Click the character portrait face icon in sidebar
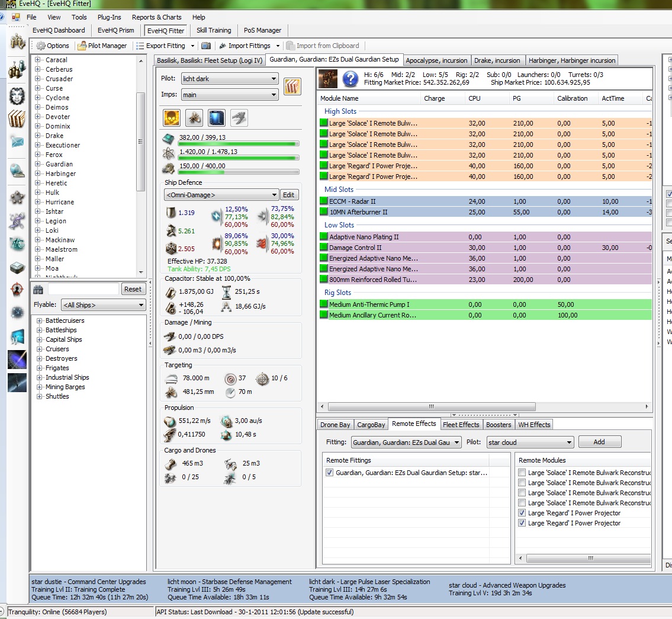 click(x=17, y=95)
